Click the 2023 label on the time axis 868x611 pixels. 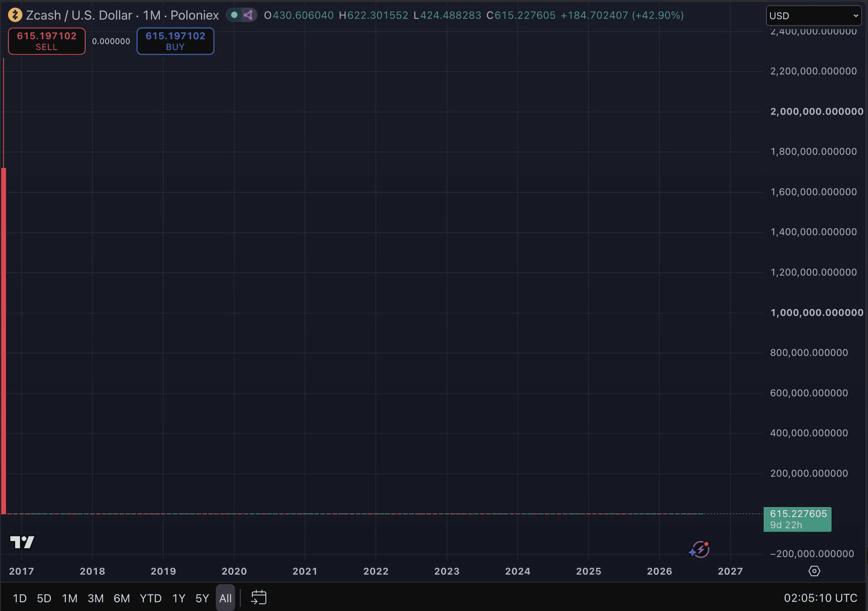[447, 571]
